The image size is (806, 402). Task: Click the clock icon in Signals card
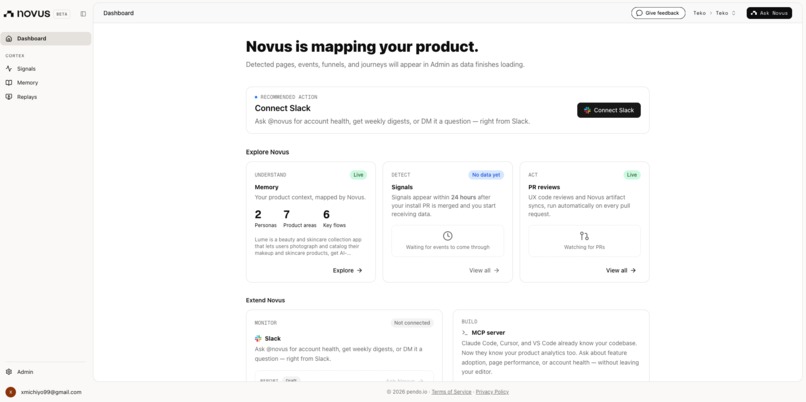tap(448, 236)
